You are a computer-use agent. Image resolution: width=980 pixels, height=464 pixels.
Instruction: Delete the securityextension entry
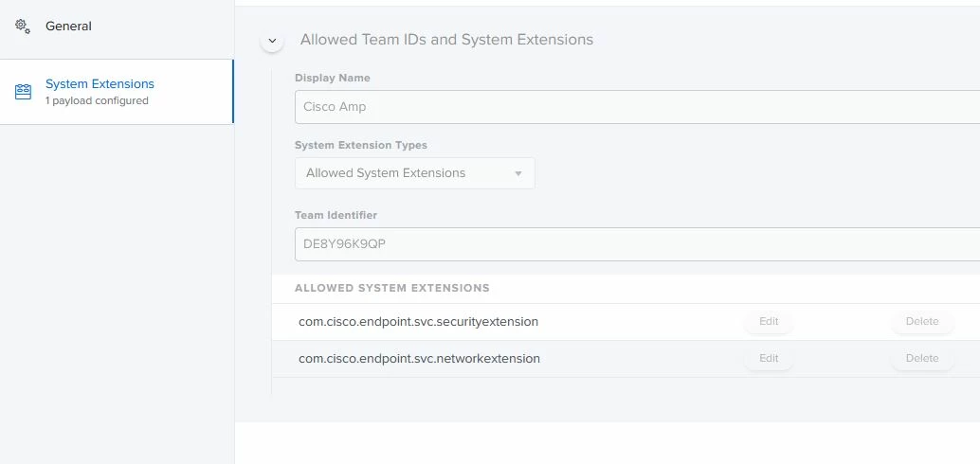922,322
